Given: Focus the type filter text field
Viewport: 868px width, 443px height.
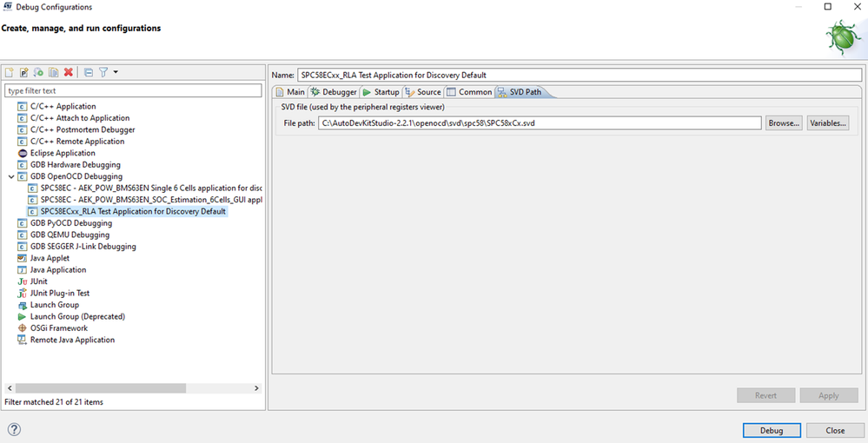Looking at the screenshot, I should coord(133,90).
